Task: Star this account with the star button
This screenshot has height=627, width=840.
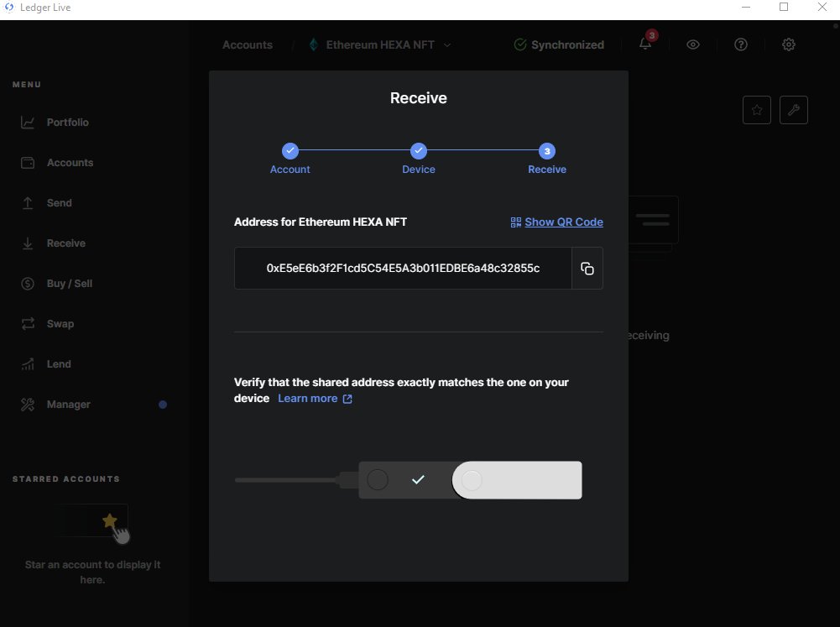Action: 756,110
